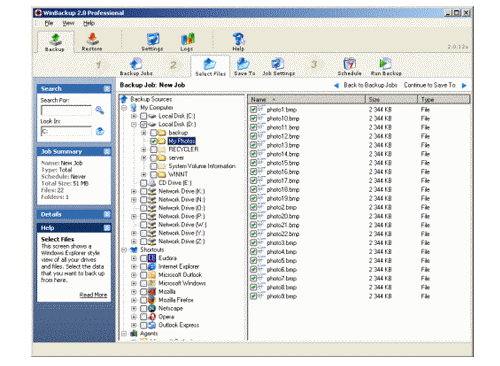Collapse the My Computer tree node
Viewport: 500px width, 366px height.
point(124,108)
